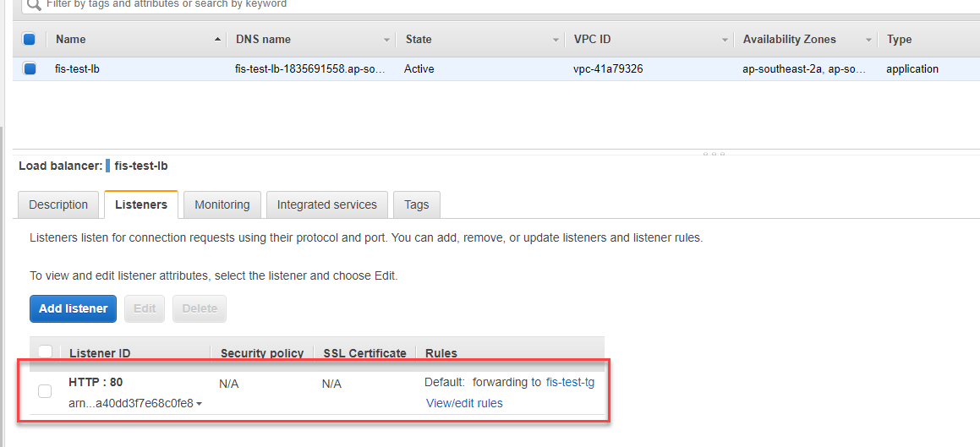This screenshot has height=447, width=980.
Task: Click the DNS name column sort arrow
Action: tap(386, 40)
